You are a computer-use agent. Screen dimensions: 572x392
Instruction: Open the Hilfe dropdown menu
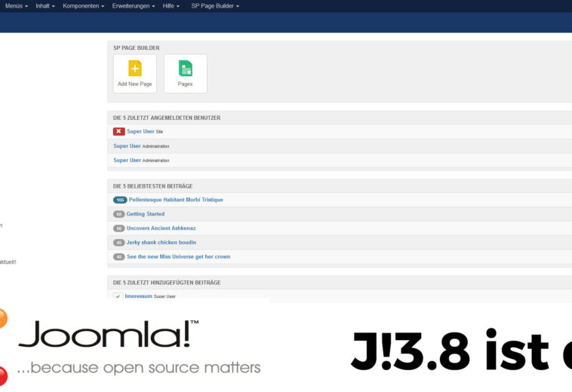171,6
